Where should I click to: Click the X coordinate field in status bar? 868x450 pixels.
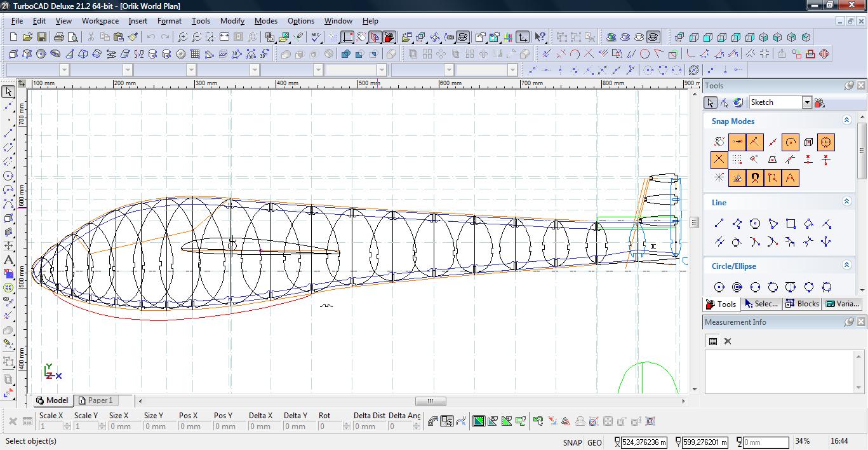643,442
